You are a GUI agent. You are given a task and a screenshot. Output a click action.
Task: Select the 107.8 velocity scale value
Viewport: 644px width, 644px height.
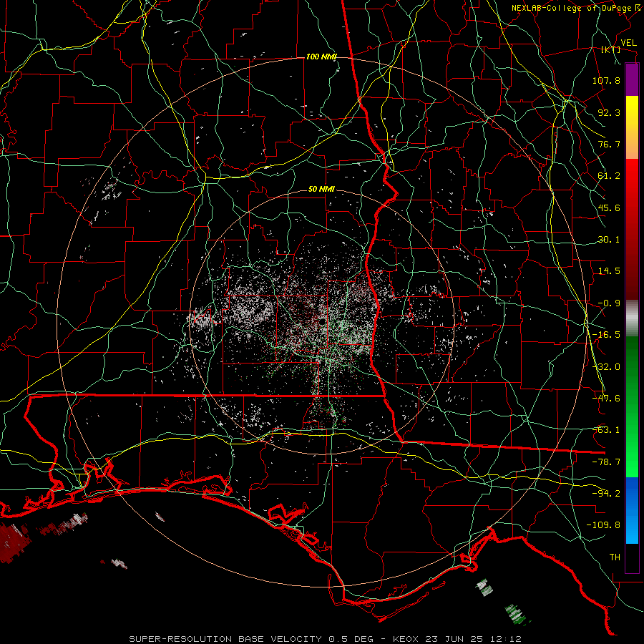click(x=606, y=80)
